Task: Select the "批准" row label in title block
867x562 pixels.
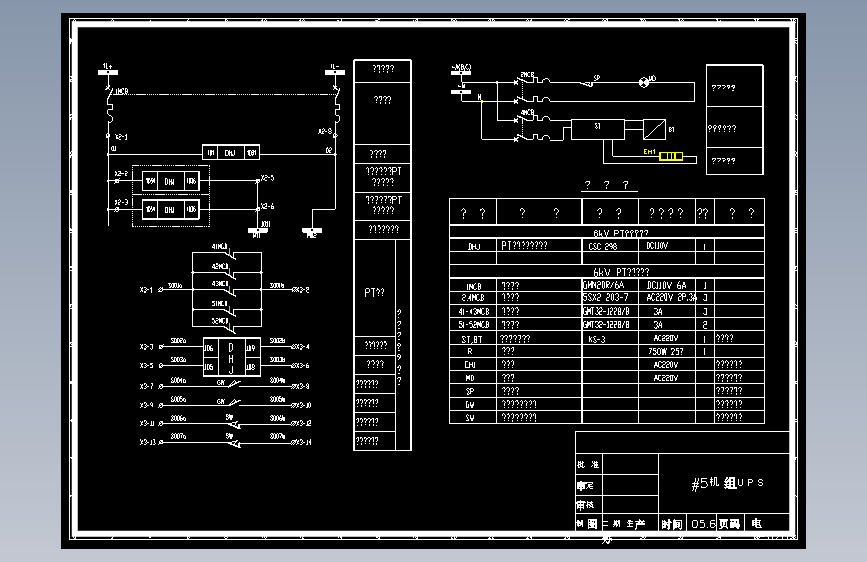Action: pyautogui.click(x=588, y=465)
